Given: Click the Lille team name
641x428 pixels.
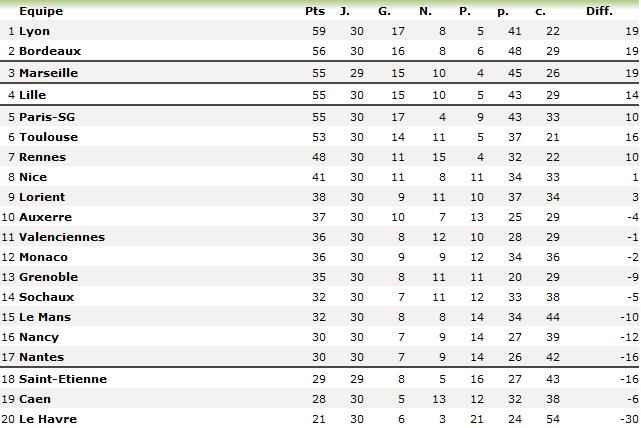Looking at the screenshot, I should 33,95.
